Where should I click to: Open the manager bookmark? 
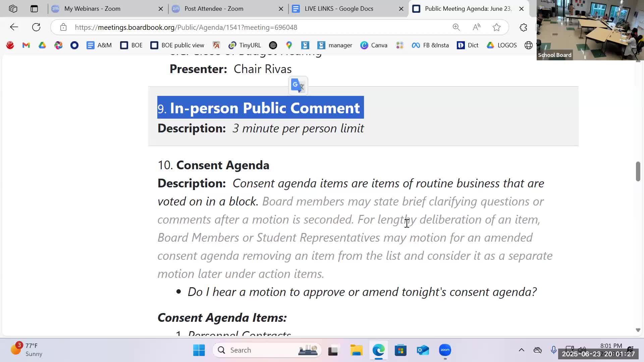pos(335,45)
